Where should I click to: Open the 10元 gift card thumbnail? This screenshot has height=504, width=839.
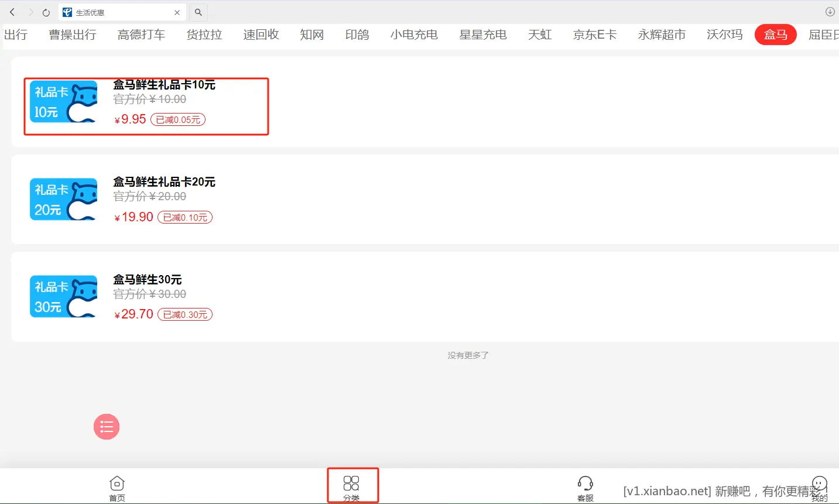pyautogui.click(x=64, y=101)
